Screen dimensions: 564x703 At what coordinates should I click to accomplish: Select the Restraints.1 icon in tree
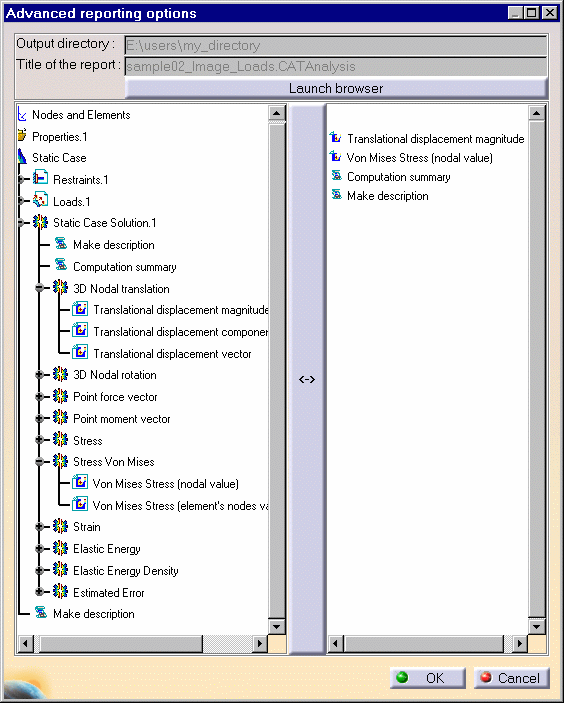tap(40, 178)
